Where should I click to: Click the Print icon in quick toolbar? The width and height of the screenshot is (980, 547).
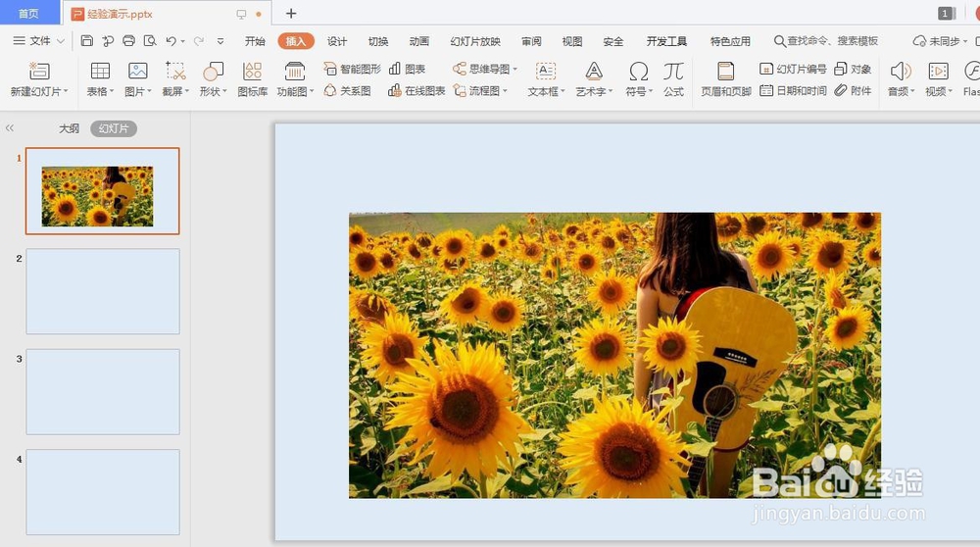(128, 40)
